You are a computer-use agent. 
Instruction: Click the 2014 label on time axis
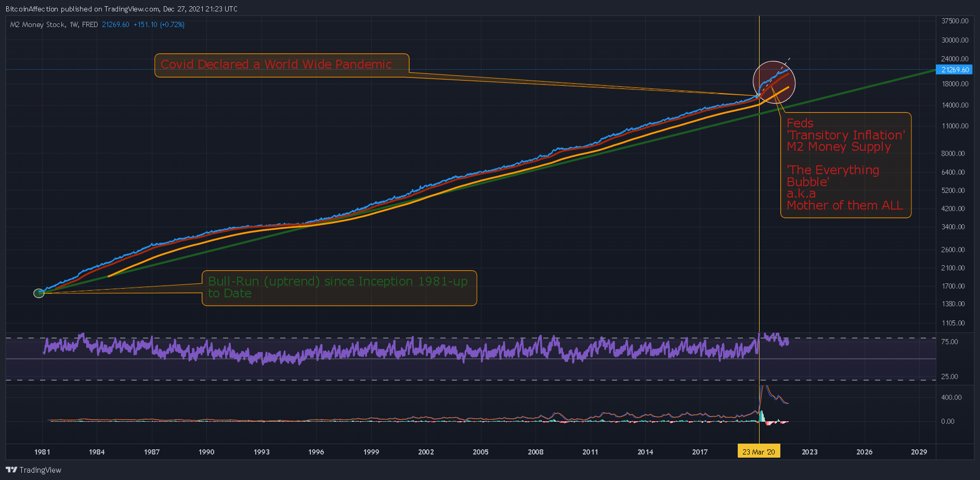coord(645,451)
